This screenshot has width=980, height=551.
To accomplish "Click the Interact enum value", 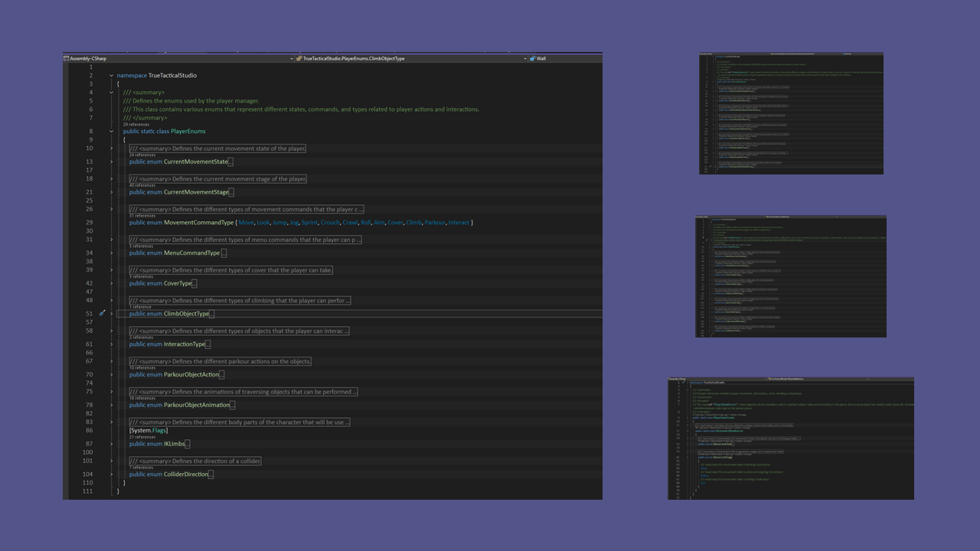I will coord(459,223).
